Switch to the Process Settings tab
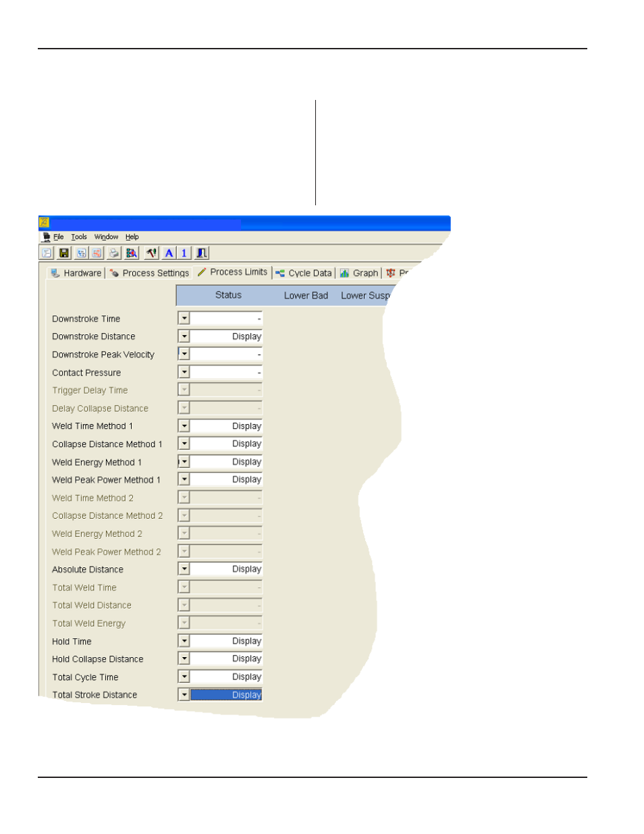Viewport: 644px width, 834px height. pyautogui.click(x=149, y=273)
